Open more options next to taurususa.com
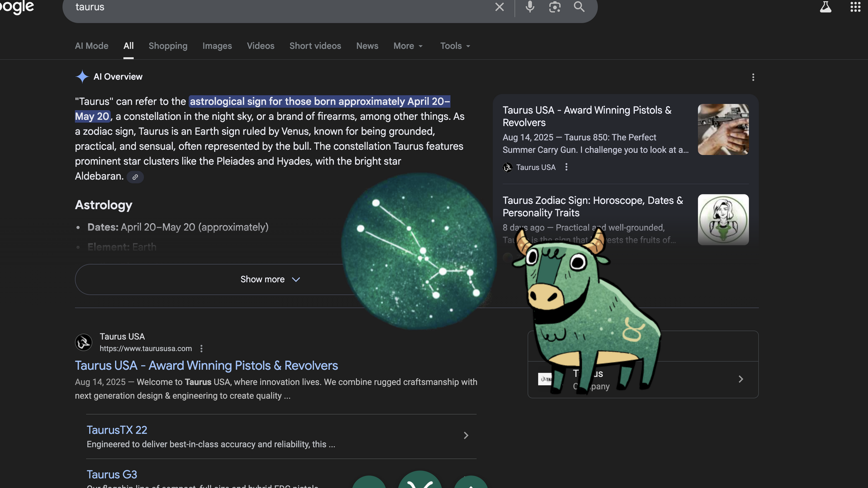Screen dimensions: 868x488 pos(202,349)
